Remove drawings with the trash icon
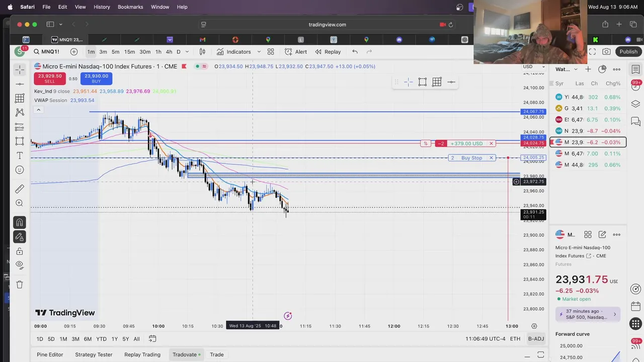The image size is (644, 362). point(20,285)
